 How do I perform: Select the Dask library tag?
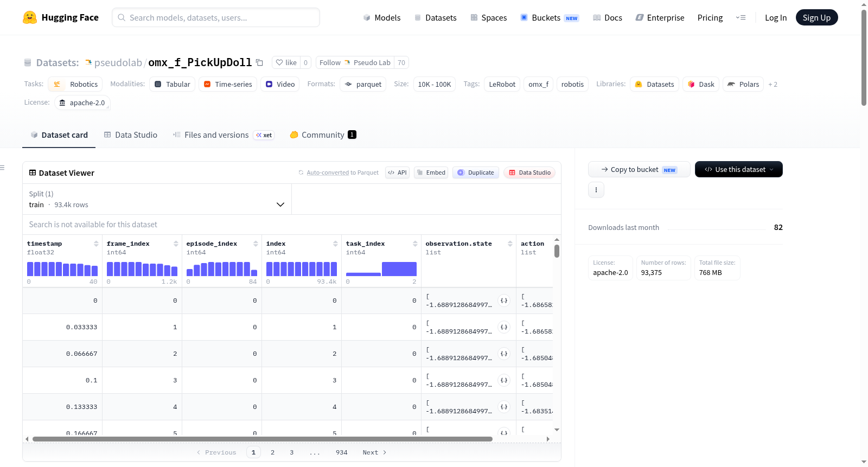[x=701, y=84]
